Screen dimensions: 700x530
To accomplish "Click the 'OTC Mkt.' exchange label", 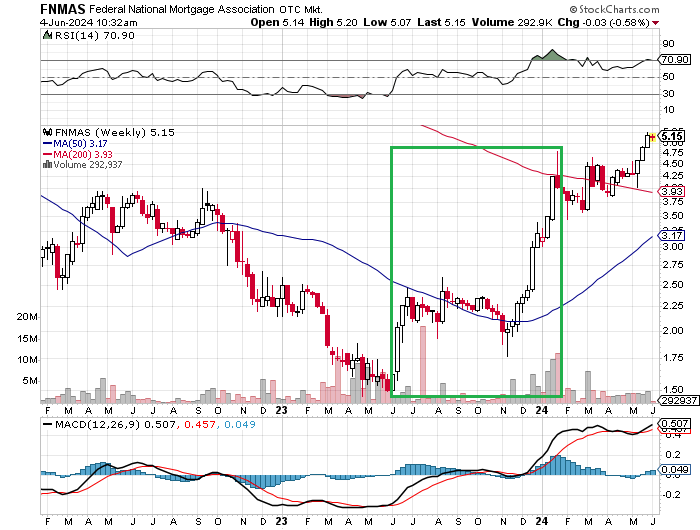I will (301, 9).
